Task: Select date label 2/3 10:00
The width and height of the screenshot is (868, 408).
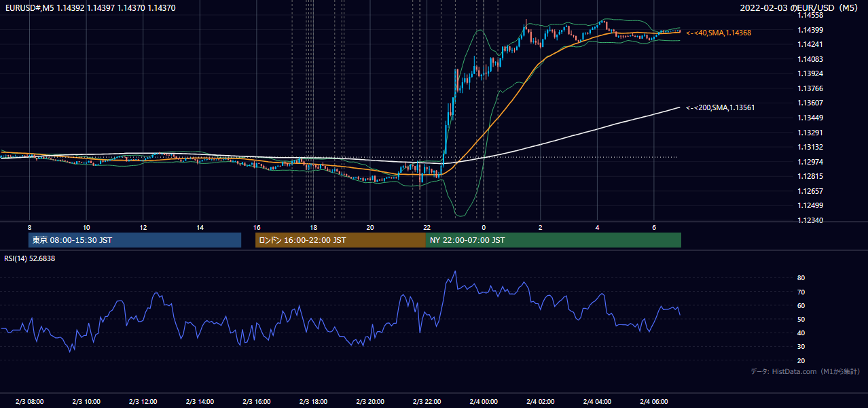Action: tap(86, 402)
